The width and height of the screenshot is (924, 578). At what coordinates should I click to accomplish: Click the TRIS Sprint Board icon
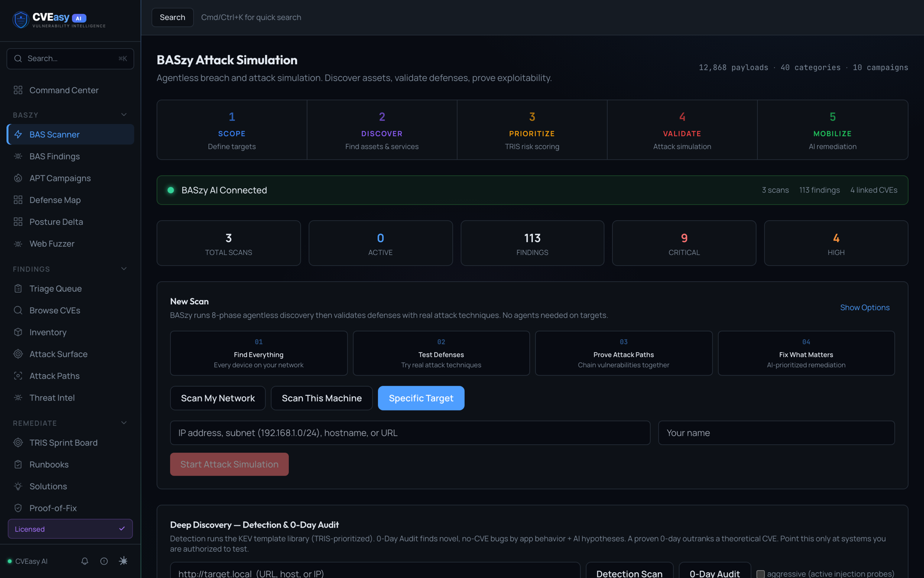18,442
